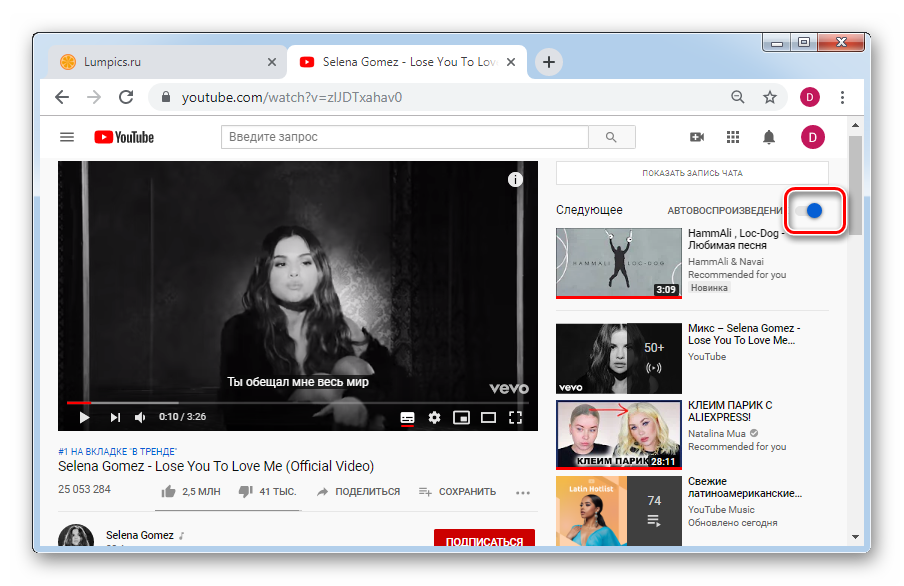The height and width of the screenshot is (586, 904).
Task: Show video info card icon
Action: tap(515, 180)
